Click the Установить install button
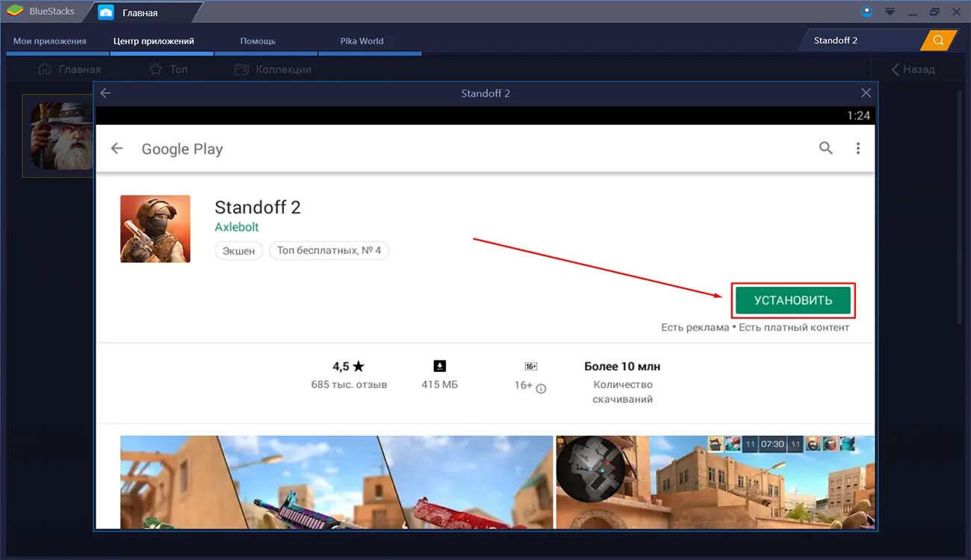 pos(793,300)
